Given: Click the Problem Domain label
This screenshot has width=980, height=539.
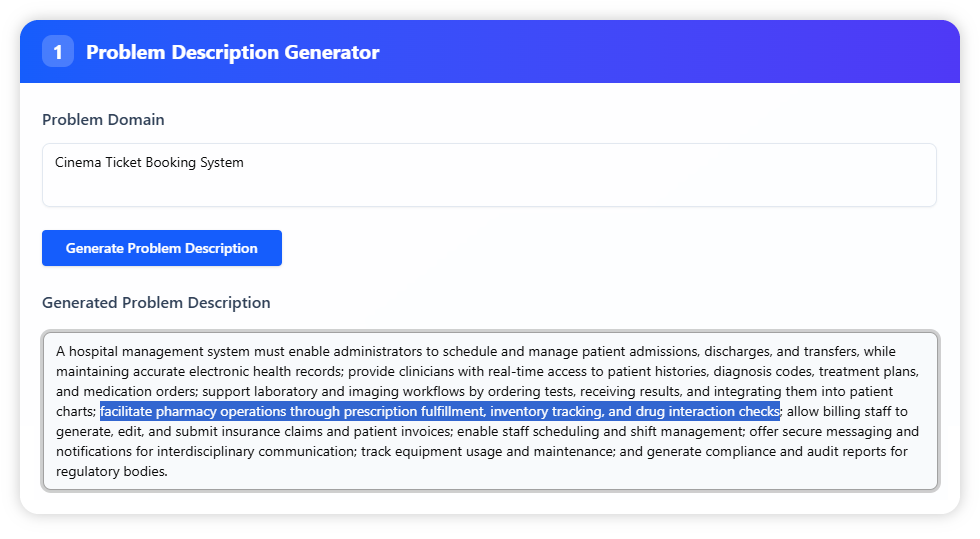Looking at the screenshot, I should tap(103, 119).
